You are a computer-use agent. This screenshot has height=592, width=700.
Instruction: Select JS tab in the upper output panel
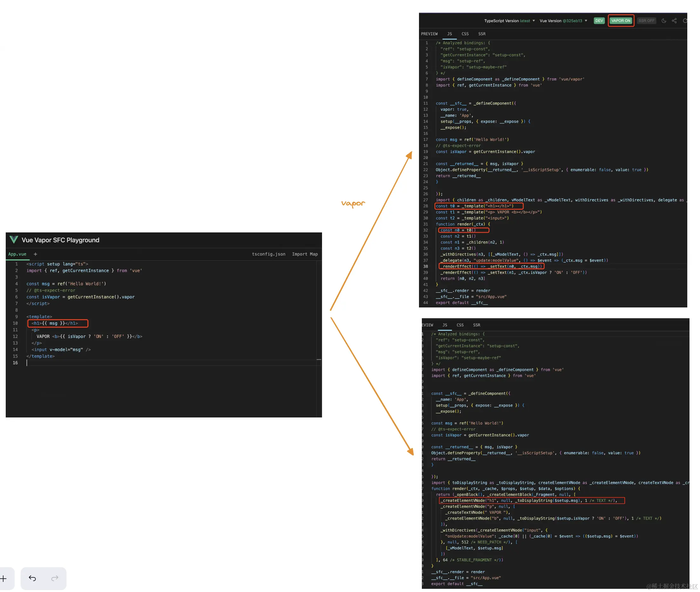(449, 34)
